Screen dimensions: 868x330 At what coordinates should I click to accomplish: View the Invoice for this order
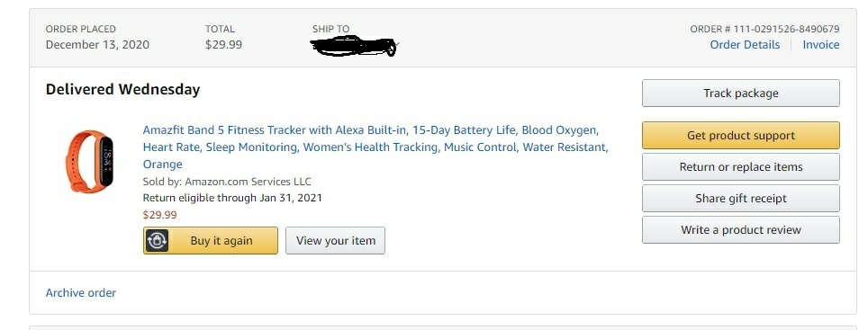click(x=821, y=45)
